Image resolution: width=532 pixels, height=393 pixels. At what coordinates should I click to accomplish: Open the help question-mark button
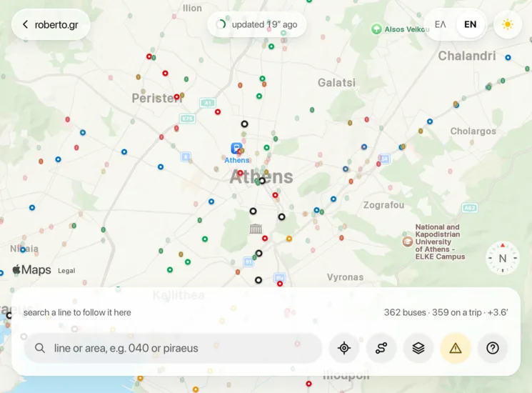point(492,348)
